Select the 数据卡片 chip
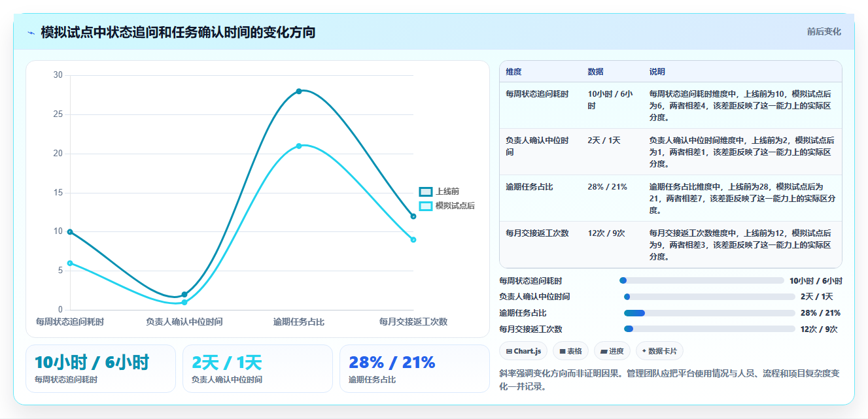Viewport: 868px width, 419px height. point(659,351)
